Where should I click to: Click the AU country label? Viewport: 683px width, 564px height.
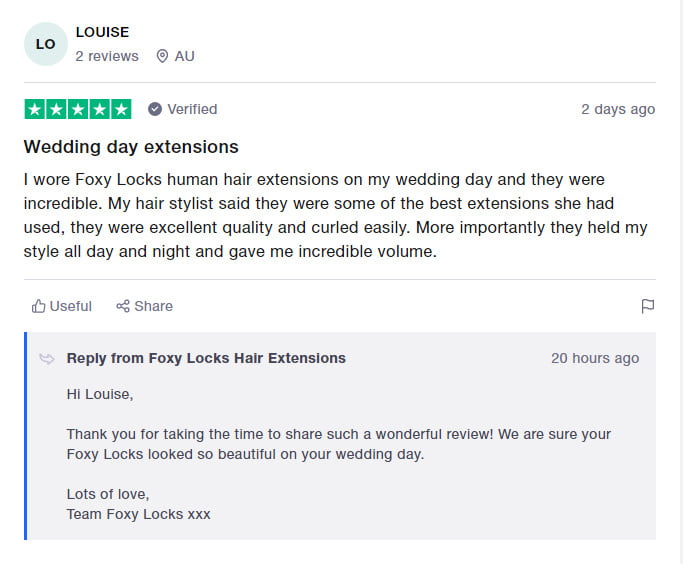(x=184, y=56)
